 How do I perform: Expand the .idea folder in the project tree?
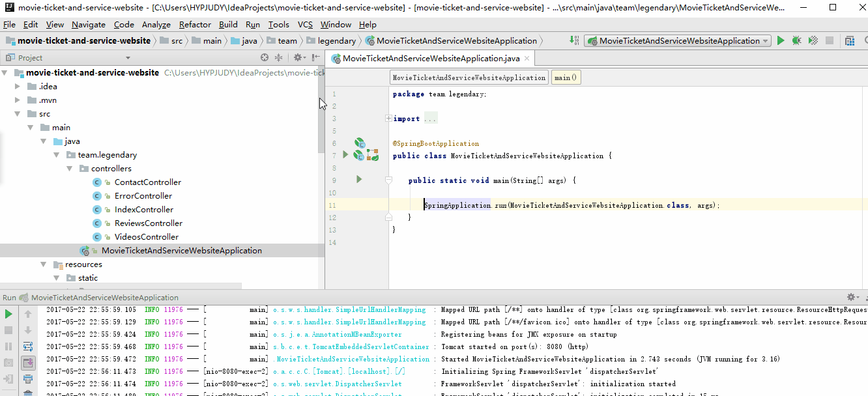[x=18, y=87]
